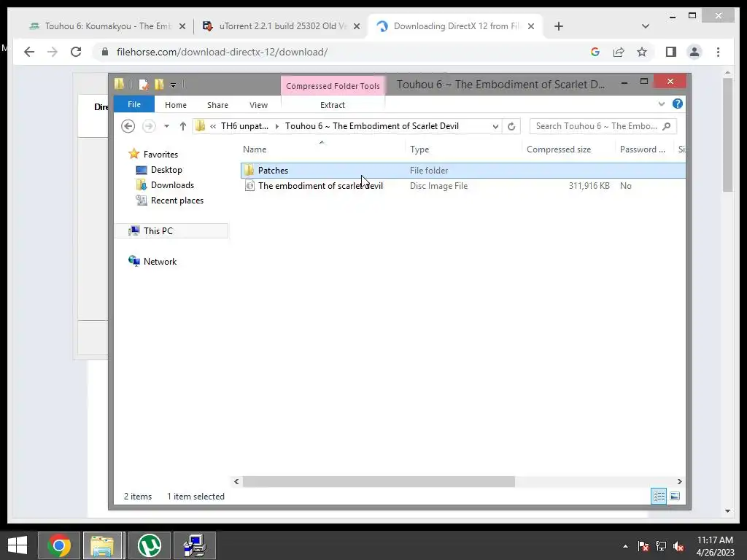Click File Explorer icon on taskbar
Screen dimensions: 747x560
pyautogui.click(x=102, y=545)
